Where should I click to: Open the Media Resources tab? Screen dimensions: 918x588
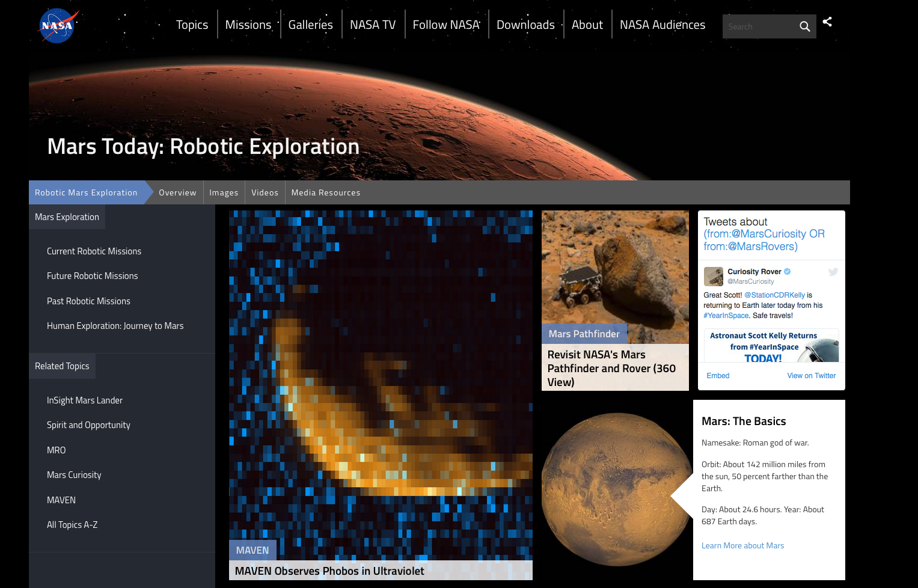tap(325, 192)
